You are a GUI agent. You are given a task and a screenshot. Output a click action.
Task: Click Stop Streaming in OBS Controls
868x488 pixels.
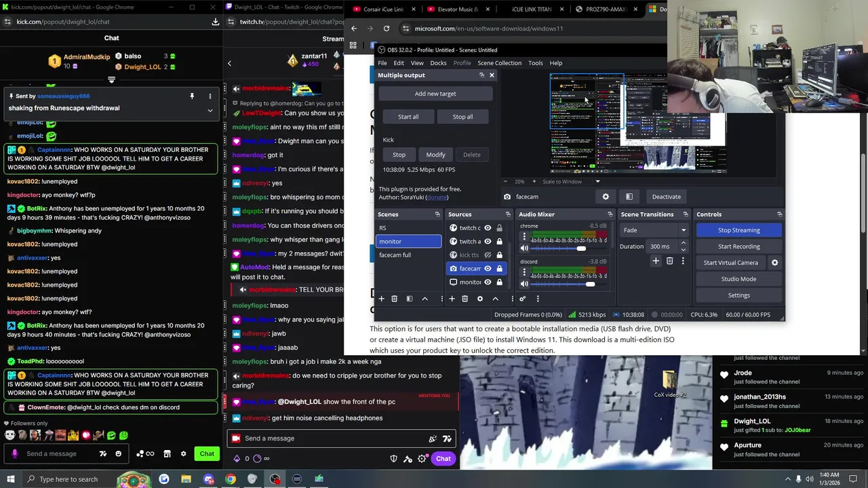click(x=738, y=230)
